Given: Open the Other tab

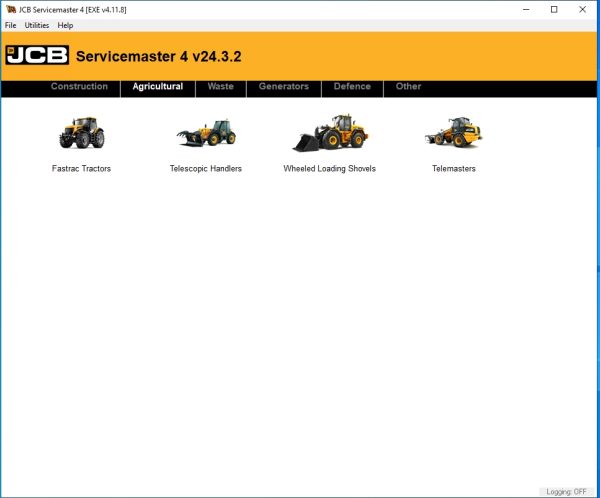Looking at the screenshot, I should point(409,87).
